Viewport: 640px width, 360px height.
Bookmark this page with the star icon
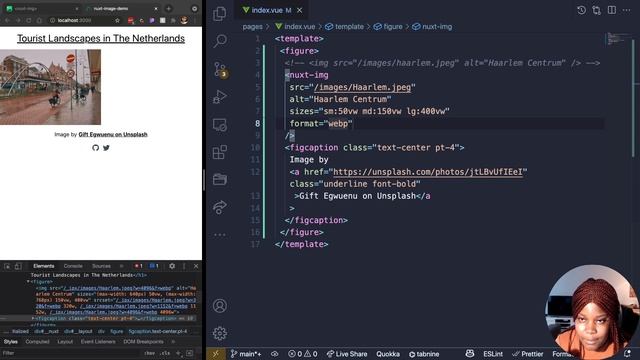[x=118, y=20]
